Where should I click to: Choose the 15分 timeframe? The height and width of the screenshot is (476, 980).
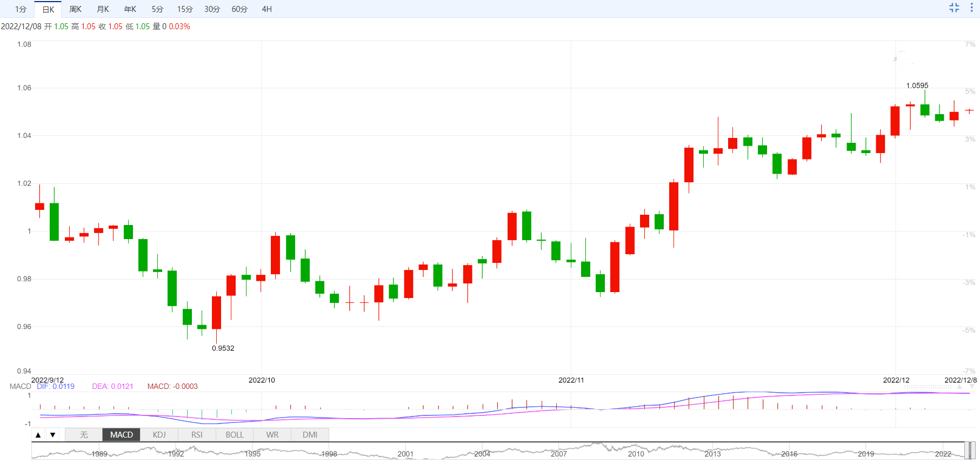point(184,9)
